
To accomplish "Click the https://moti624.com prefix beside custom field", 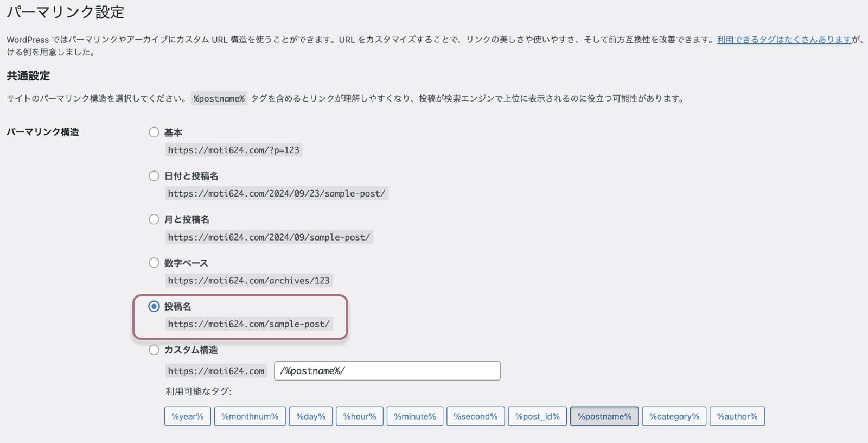I will coord(216,371).
